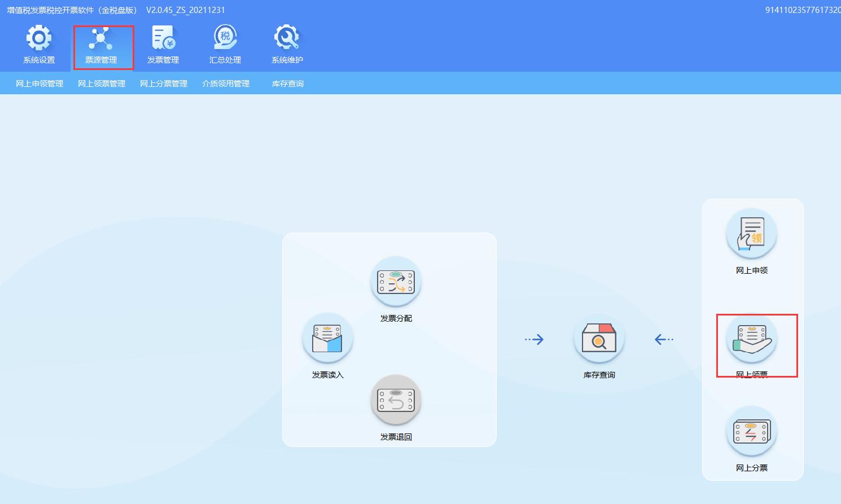Click the 发票分配 invoice allocation icon
This screenshot has width=841, height=504.
[x=396, y=282]
